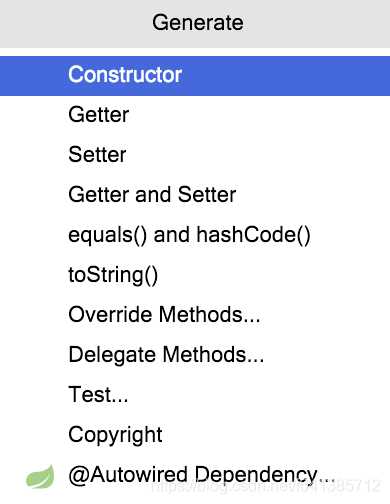Click the Spring-marked last menu entry
Viewport: 390px width, 504px height.
pos(195,475)
